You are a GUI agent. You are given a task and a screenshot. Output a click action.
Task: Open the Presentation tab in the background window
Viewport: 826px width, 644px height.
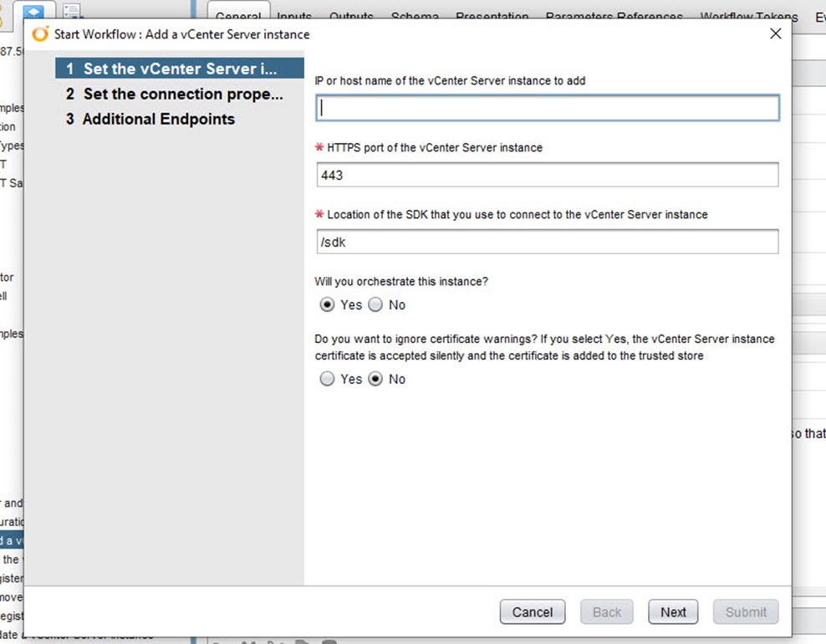point(492,16)
